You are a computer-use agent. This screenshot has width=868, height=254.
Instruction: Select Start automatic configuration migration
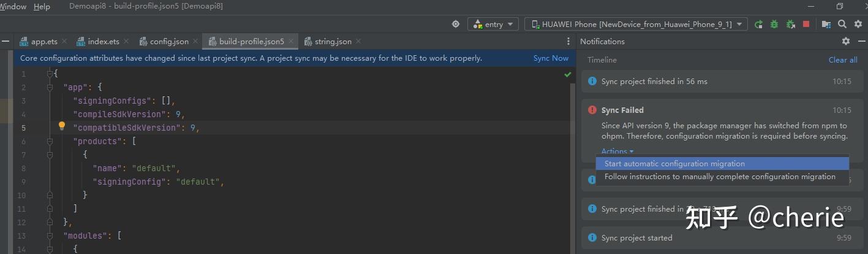coord(674,164)
